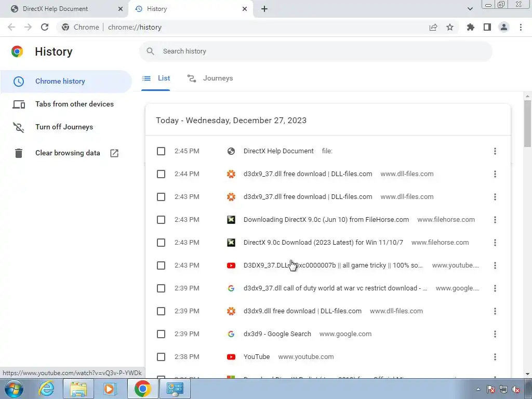Image resolution: width=532 pixels, height=399 pixels.
Task: Open a new tab with the plus button
Action: click(x=264, y=9)
